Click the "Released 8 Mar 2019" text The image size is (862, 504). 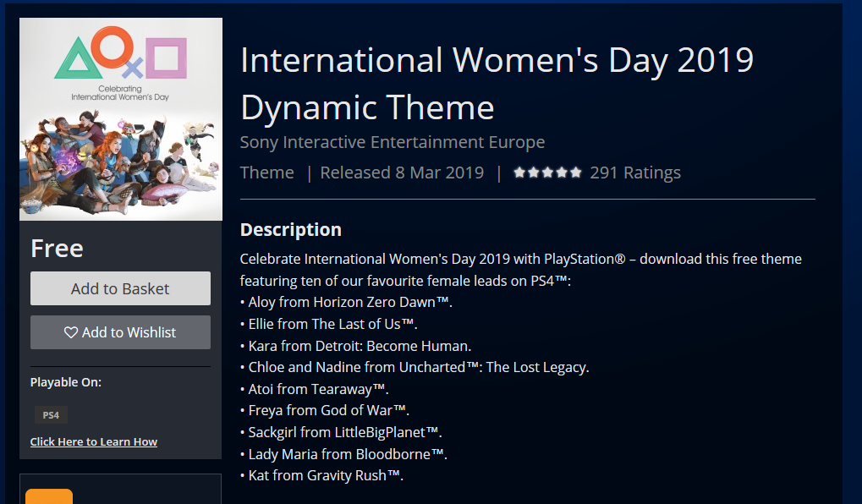click(402, 173)
